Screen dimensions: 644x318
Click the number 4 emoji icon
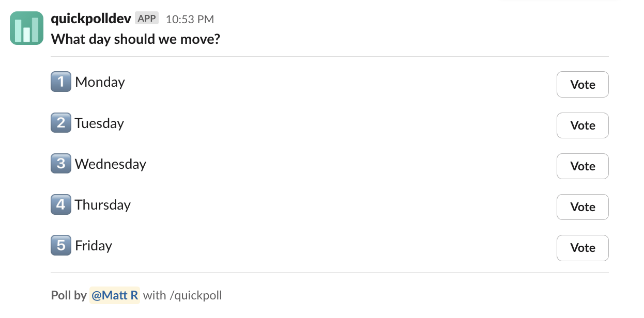tap(60, 204)
